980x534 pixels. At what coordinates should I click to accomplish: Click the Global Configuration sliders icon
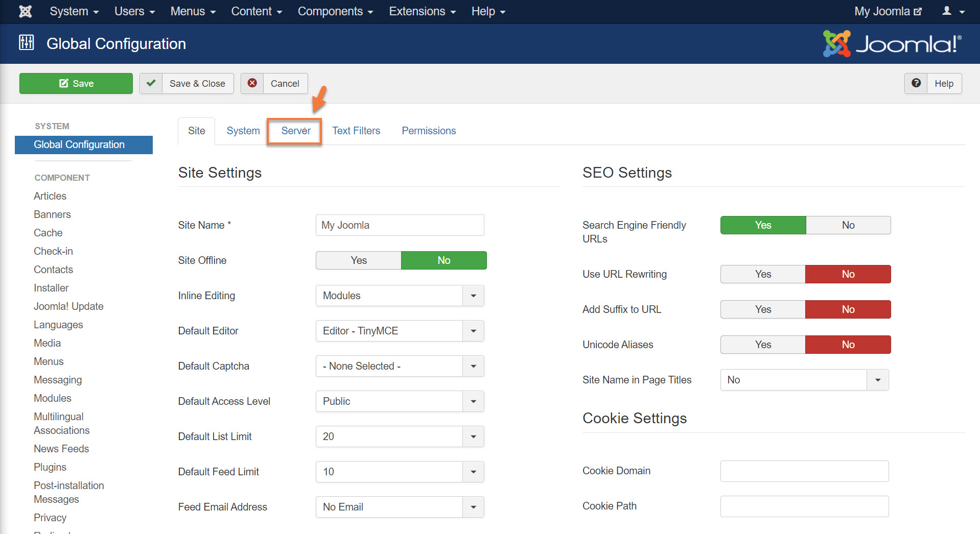[26, 43]
